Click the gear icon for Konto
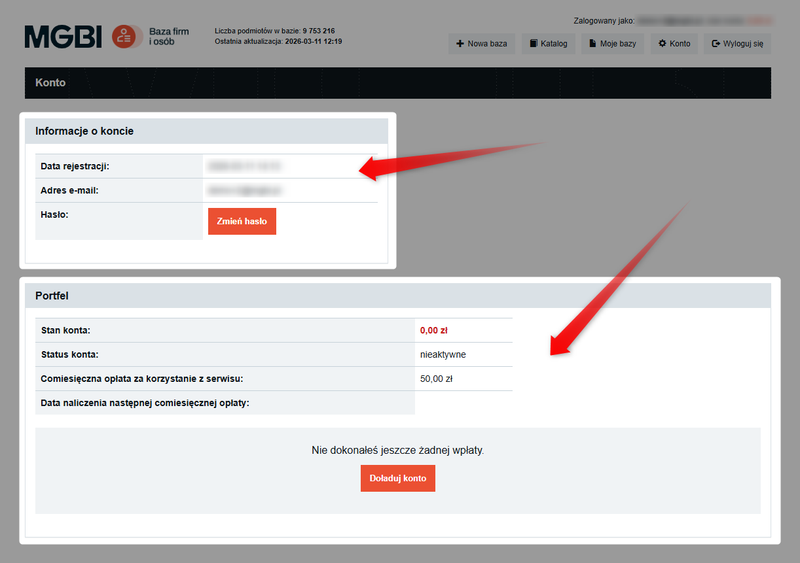 point(662,44)
